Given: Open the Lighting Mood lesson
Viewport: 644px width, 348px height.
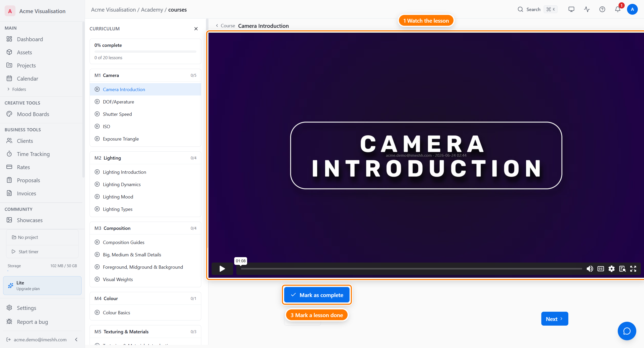Looking at the screenshot, I should pyautogui.click(x=145, y=197).
